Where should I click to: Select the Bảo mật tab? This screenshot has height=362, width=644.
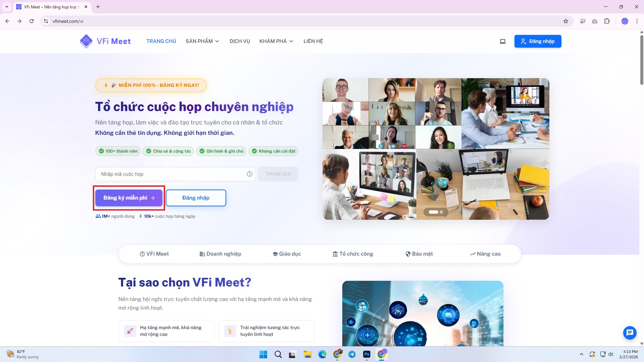419,254
